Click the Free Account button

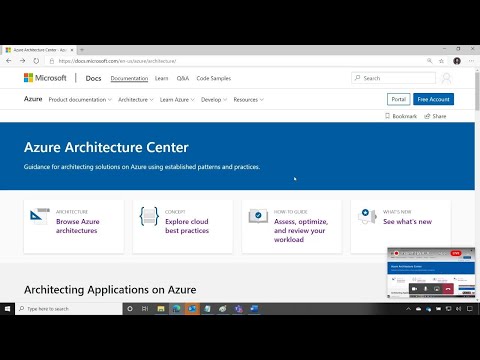433,99
